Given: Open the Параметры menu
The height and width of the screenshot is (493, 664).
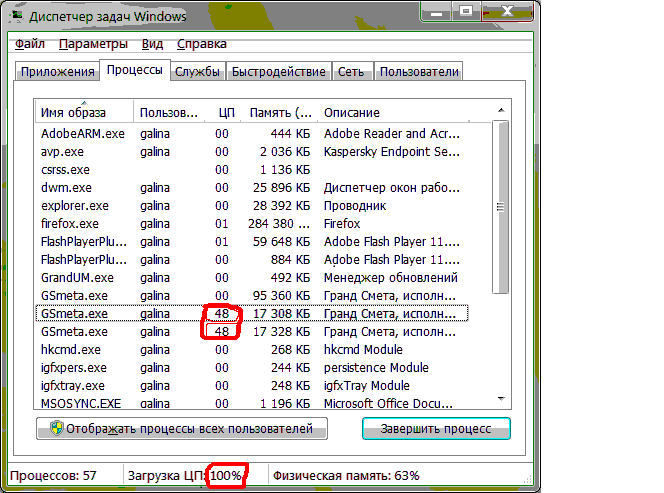Looking at the screenshot, I should 93,44.
